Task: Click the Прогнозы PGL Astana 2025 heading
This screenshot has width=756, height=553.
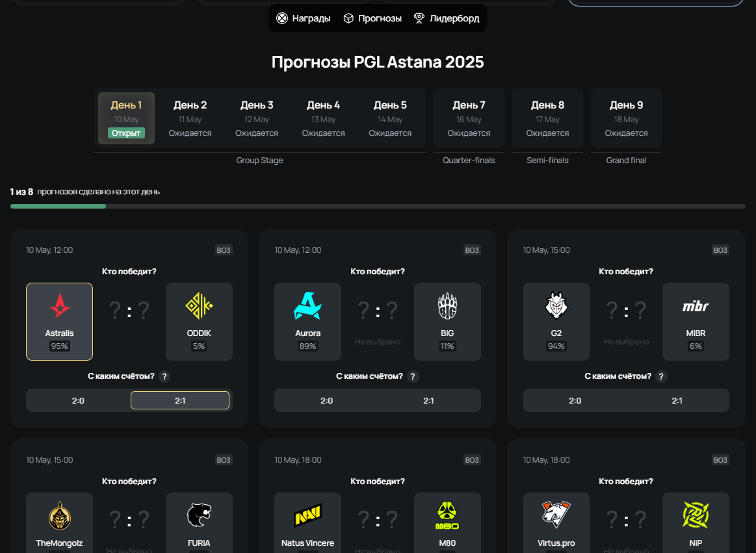Action: tap(378, 62)
